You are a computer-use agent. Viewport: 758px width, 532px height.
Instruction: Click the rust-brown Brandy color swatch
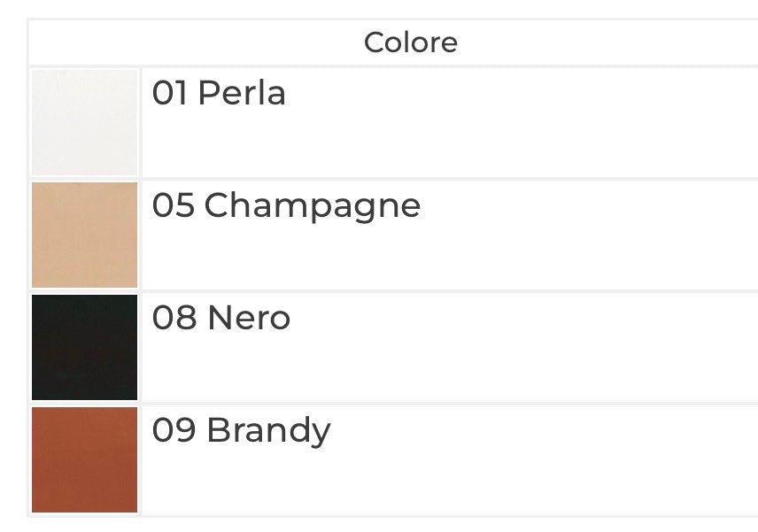(85, 459)
